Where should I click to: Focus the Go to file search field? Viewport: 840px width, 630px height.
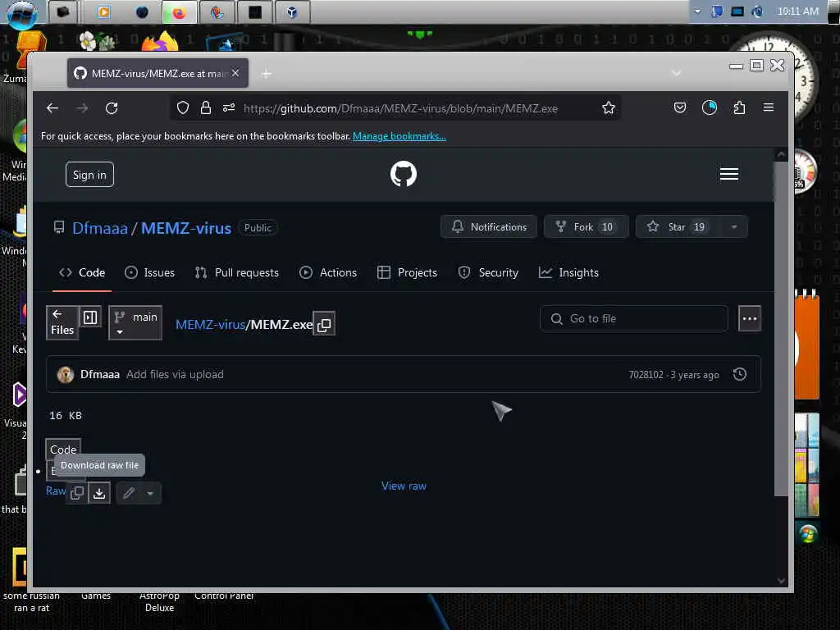pyautogui.click(x=634, y=319)
